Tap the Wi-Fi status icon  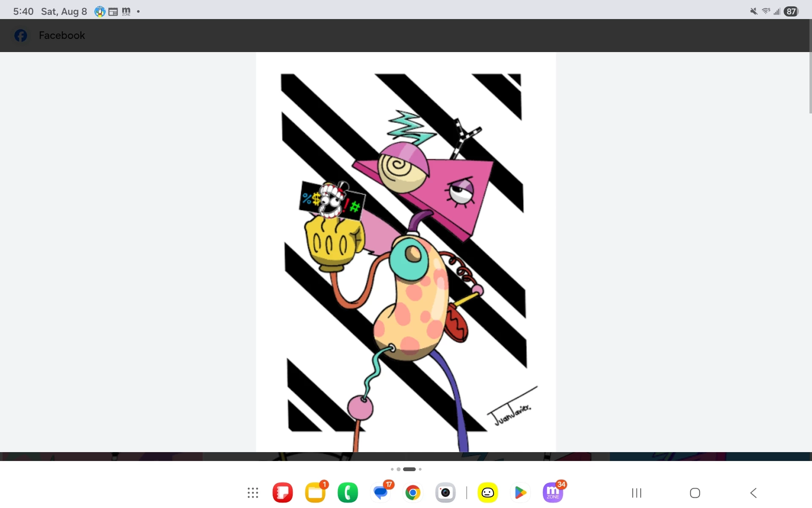766,11
